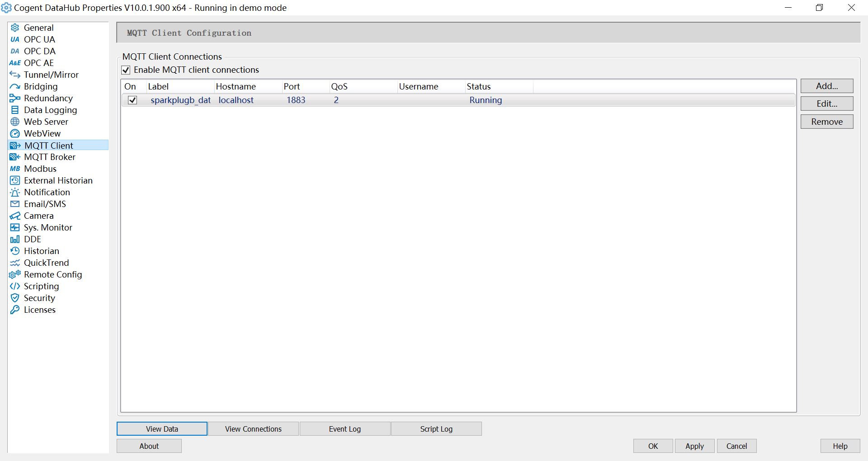Select the Scripting code icon

[15, 286]
